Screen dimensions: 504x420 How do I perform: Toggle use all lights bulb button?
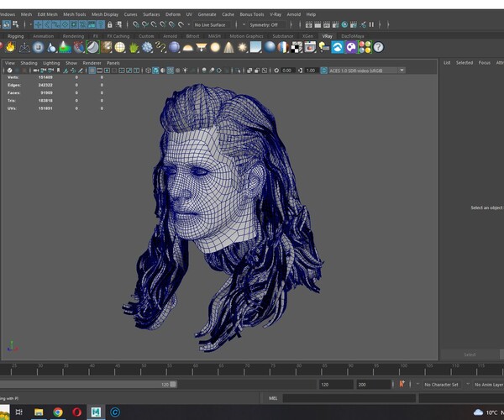186,71
